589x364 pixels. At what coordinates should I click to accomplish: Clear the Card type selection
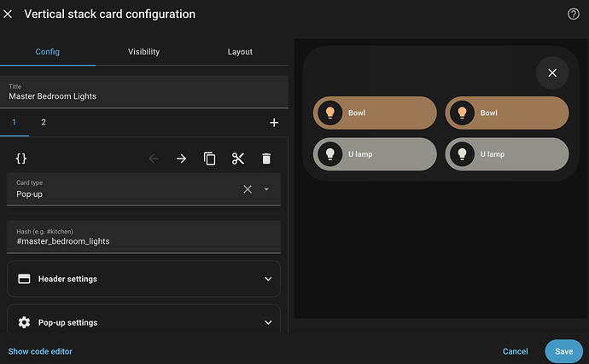pos(248,189)
